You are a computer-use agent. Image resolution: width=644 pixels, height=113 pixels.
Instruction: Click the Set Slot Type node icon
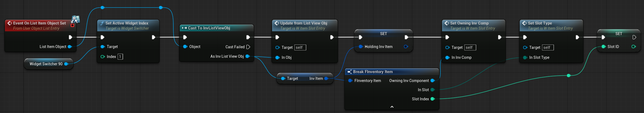[524, 23]
